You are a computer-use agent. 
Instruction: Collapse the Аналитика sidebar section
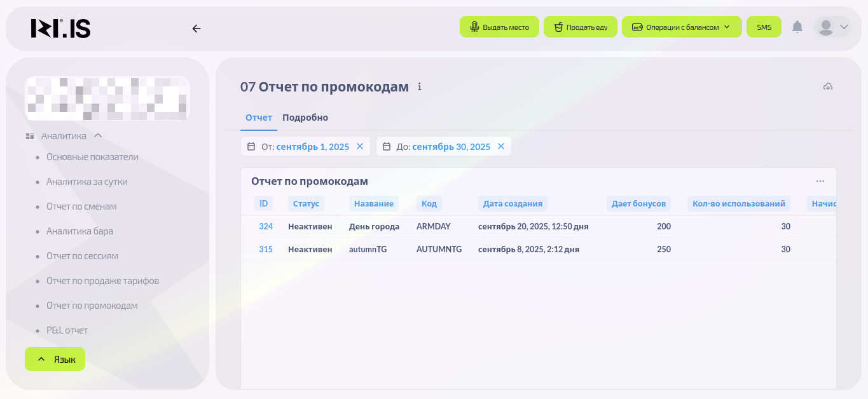[x=98, y=136]
